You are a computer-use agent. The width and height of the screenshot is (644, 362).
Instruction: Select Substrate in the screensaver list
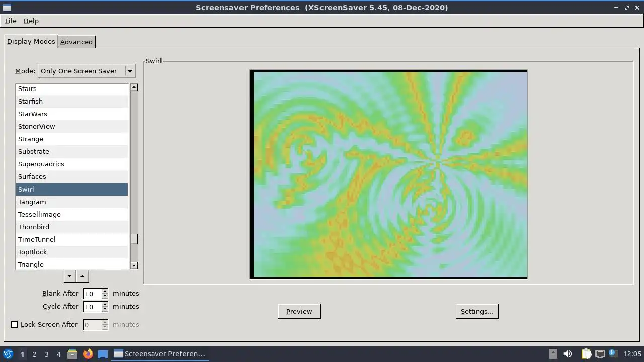click(x=72, y=151)
